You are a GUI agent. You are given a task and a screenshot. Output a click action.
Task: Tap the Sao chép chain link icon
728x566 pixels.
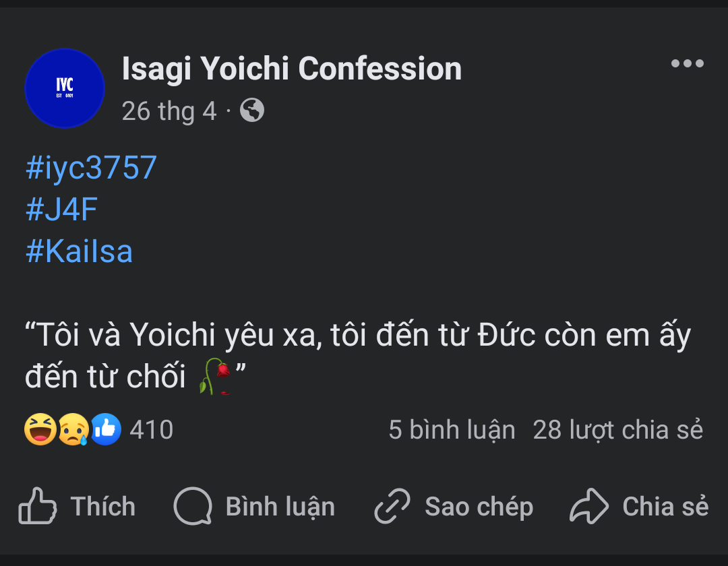click(392, 506)
